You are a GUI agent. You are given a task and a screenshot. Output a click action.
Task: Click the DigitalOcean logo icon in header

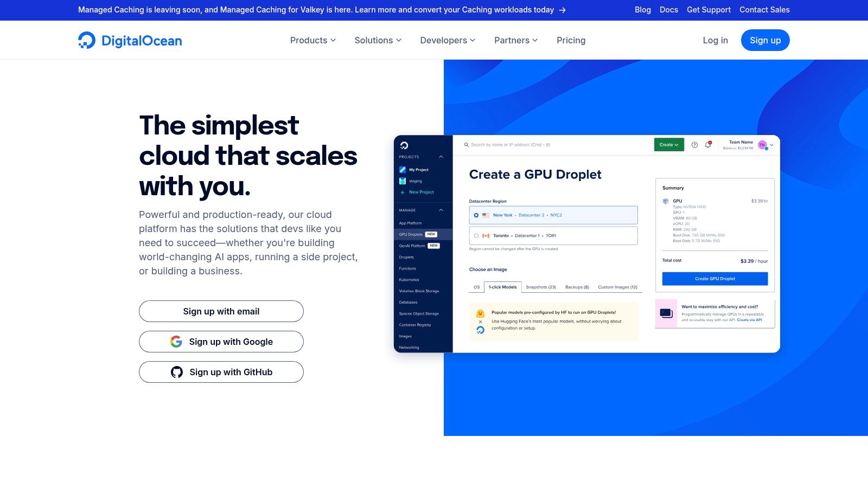pos(87,40)
